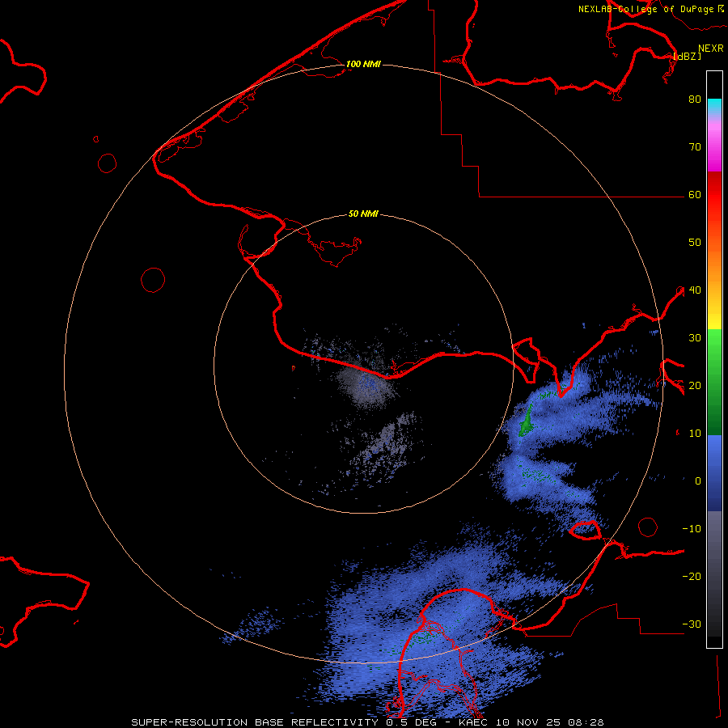
Task: Click the -30 dBZ colorbar label
Action: (x=692, y=624)
